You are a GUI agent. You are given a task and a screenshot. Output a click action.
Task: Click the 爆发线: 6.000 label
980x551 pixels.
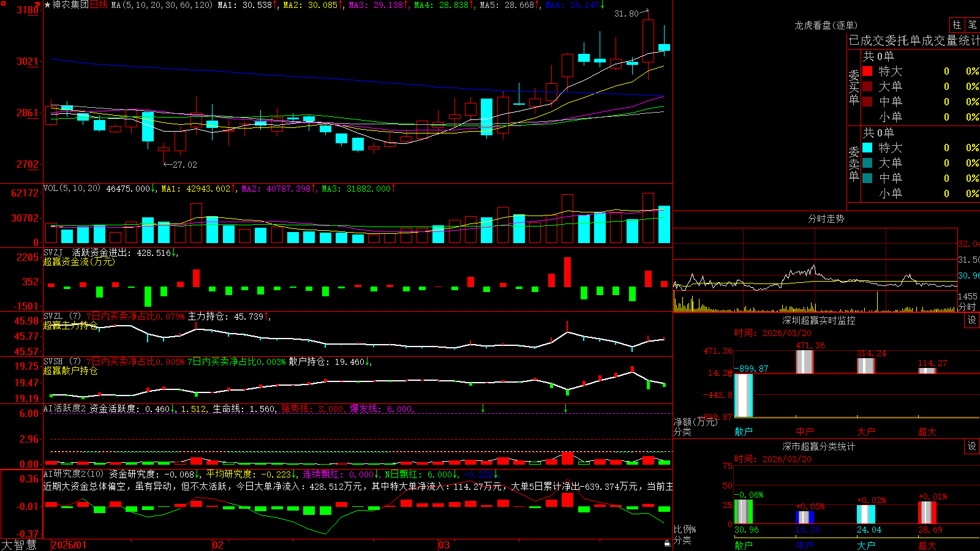pos(382,408)
